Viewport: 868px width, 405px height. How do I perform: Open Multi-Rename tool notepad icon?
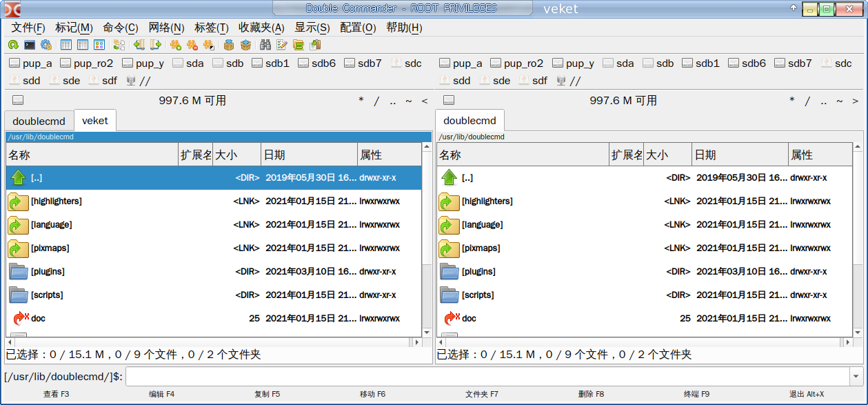point(282,46)
